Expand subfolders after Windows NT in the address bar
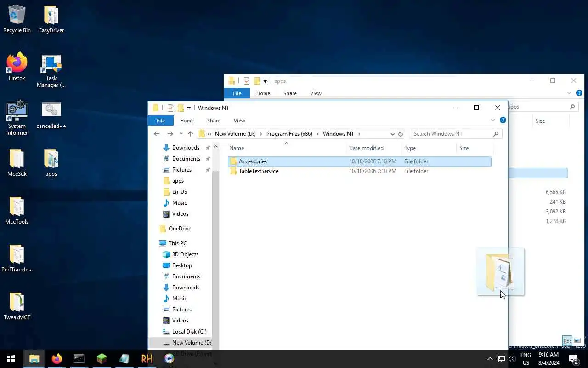Screen dimensions: 588x368 (359, 134)
